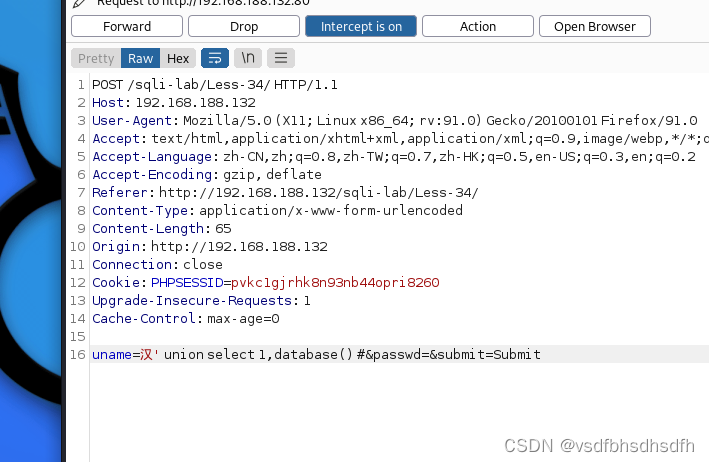Click the Cache-Control max-age=0 line
This screenshot has height=462, width=709.
coord(186,319)
